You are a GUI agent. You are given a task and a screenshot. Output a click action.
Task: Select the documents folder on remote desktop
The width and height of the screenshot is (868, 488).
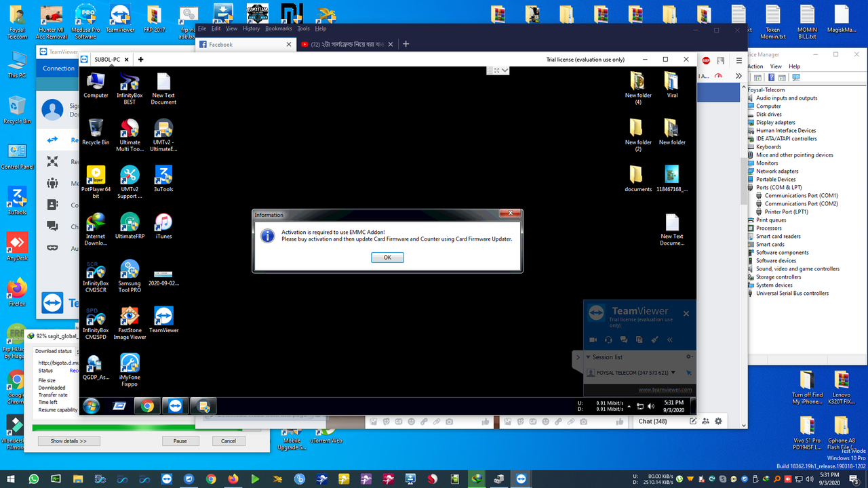pos(638,179)
